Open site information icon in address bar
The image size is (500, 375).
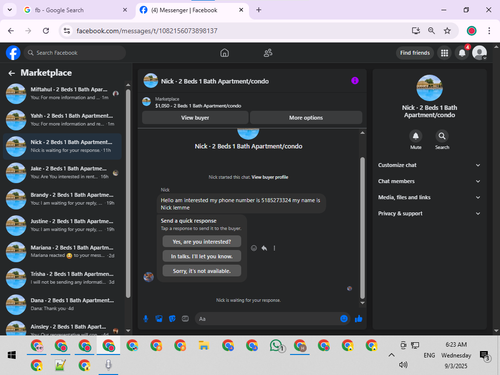pos(67,31)
